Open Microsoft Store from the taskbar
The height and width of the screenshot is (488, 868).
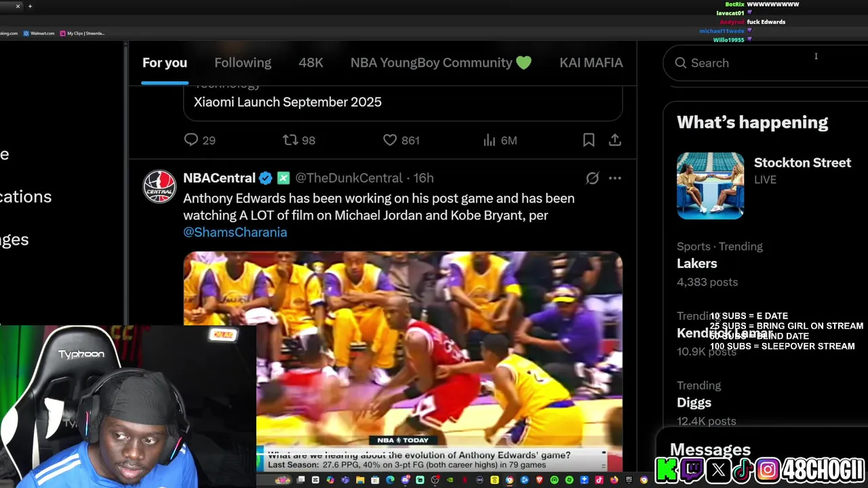(x=375, y=480)
